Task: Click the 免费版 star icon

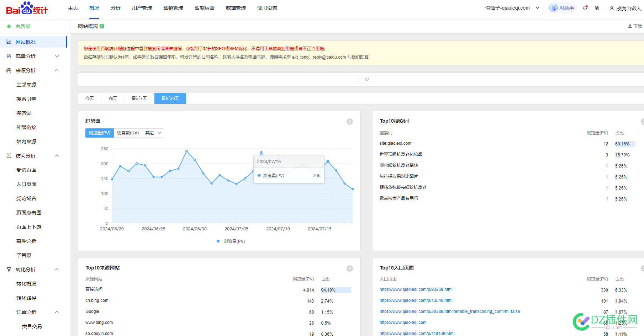Action: tap(9, 26)
